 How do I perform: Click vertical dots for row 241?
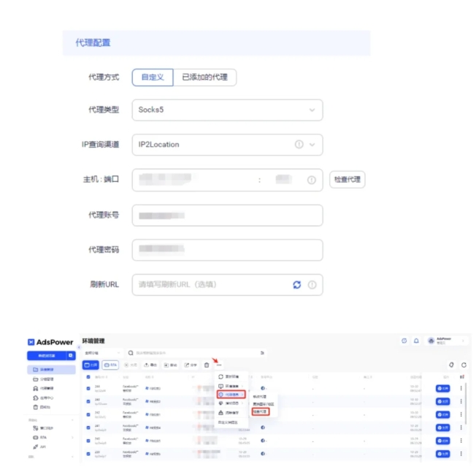tap(461, 427)
